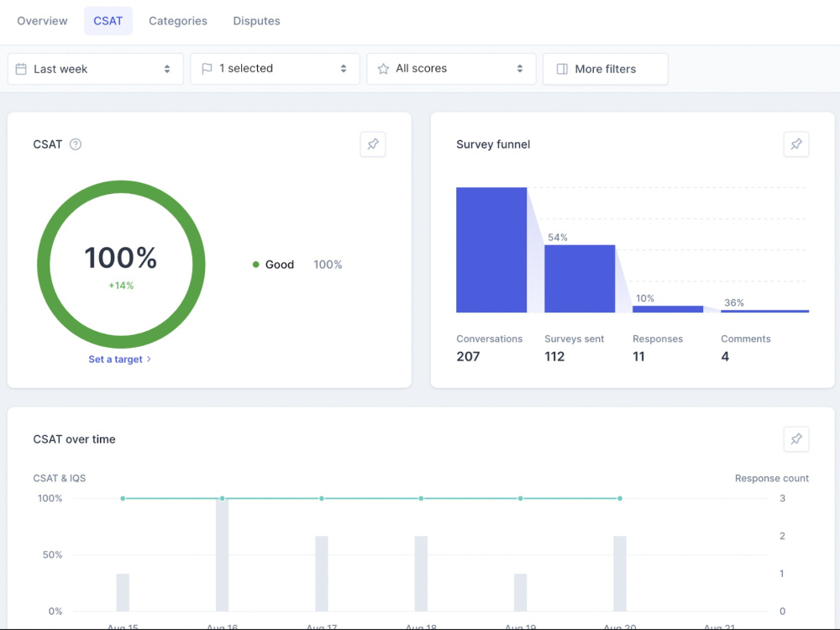
Task: Click the green CSAT donut ring
Action: tap(121, 186)
